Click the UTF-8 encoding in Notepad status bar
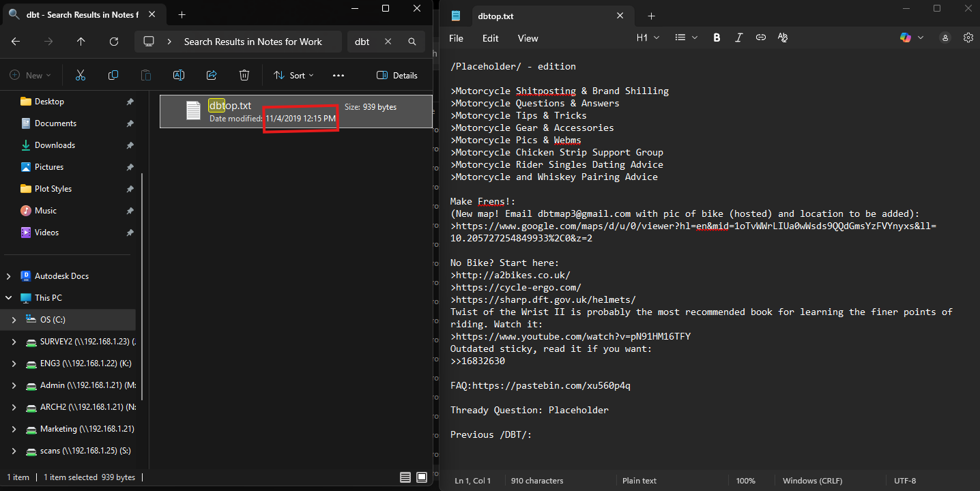The image size is (980, 491). point(904,481)
